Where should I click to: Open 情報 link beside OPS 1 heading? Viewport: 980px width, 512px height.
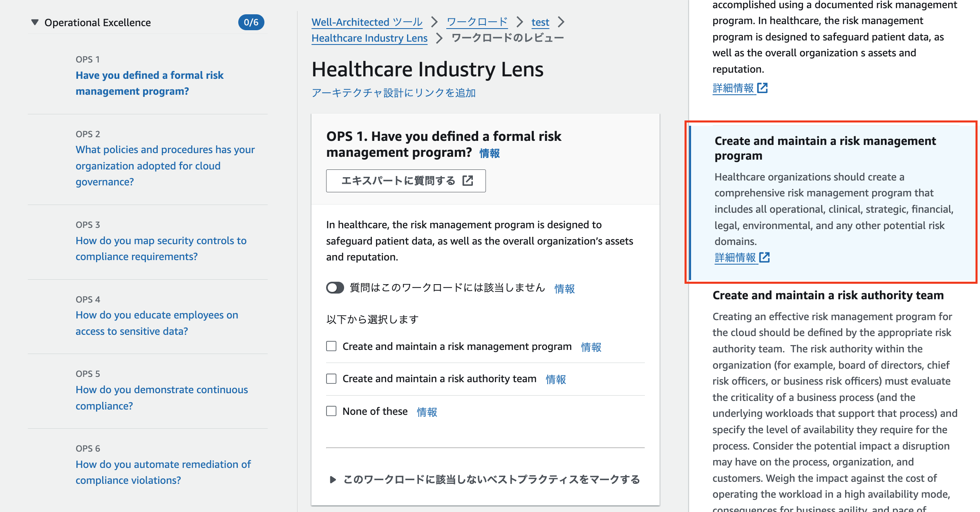pos(489,154)
